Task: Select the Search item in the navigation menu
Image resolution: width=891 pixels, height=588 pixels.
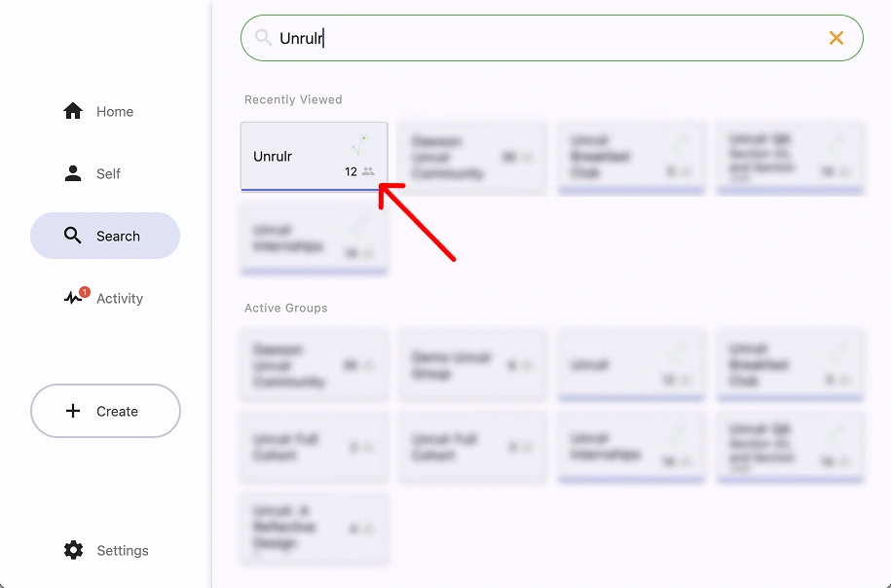Action: tap(105, 235)
